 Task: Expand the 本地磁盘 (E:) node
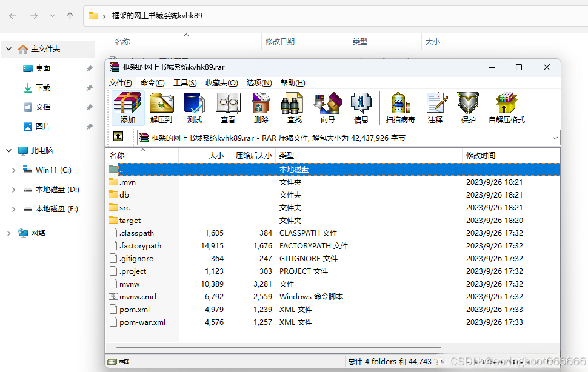13,209
